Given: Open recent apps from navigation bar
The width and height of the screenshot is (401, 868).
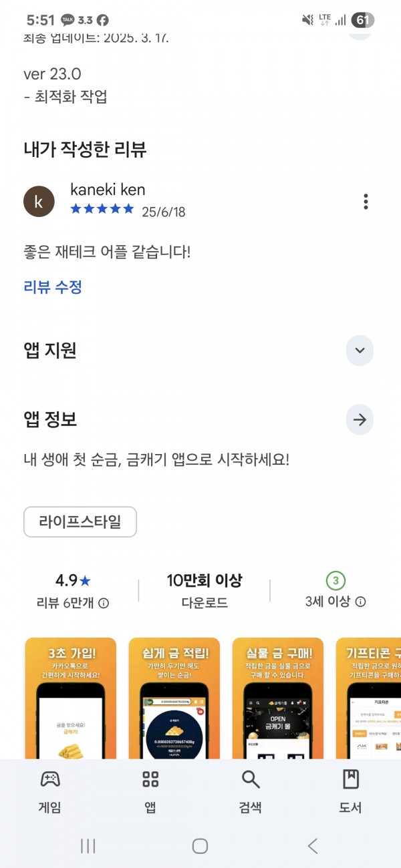Looking at the screenshot, I should click(x=88, y=846).
